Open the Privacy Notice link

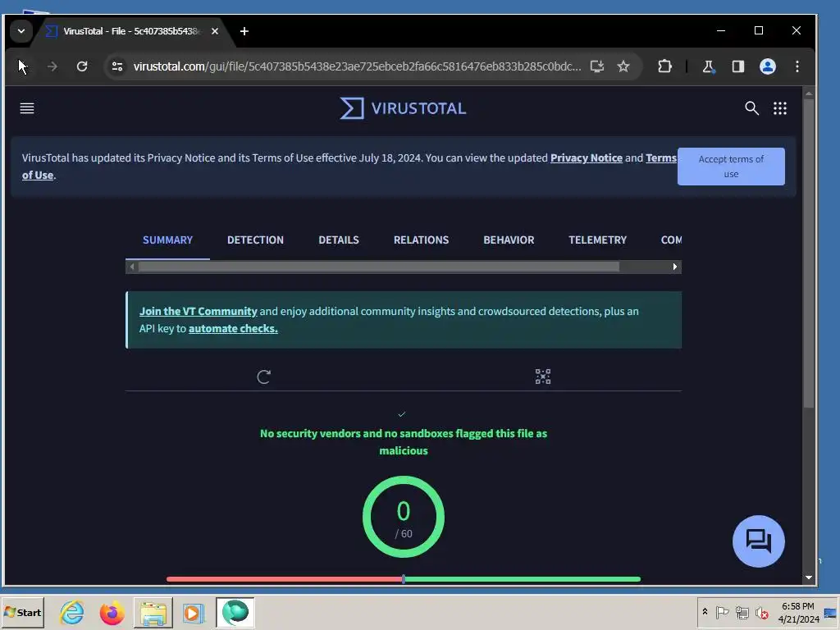click(586, 158)
